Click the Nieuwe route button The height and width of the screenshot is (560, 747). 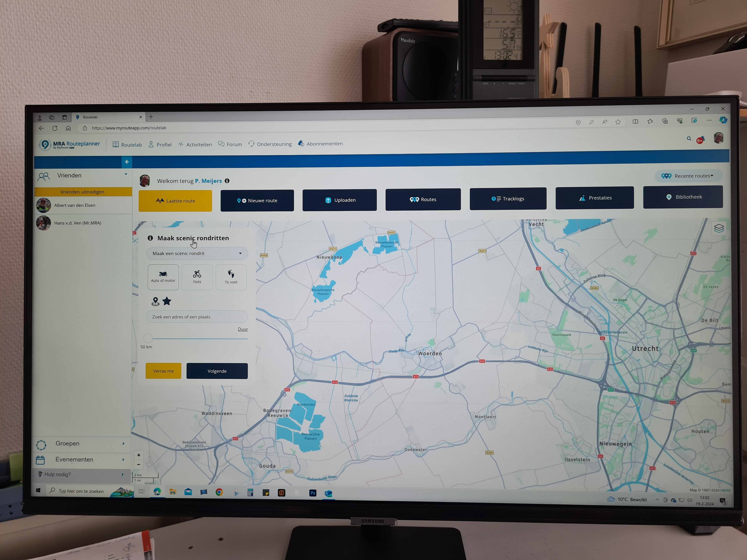pos(257,201)
